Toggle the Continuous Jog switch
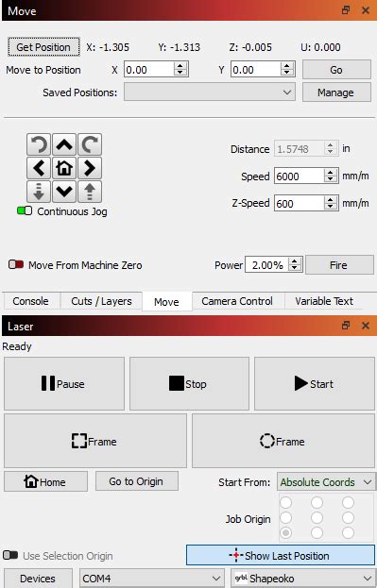Image resolution: width=377 pixels, height=588 pixels. [x=25, y=211]
